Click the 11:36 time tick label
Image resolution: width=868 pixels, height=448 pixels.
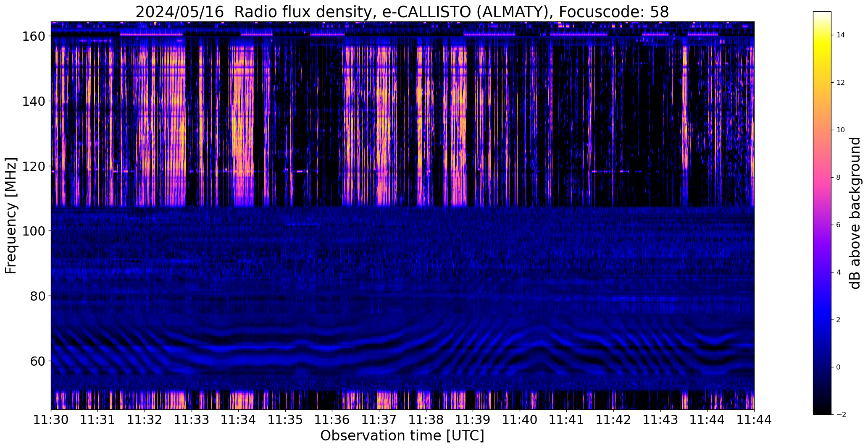point(332,419)
